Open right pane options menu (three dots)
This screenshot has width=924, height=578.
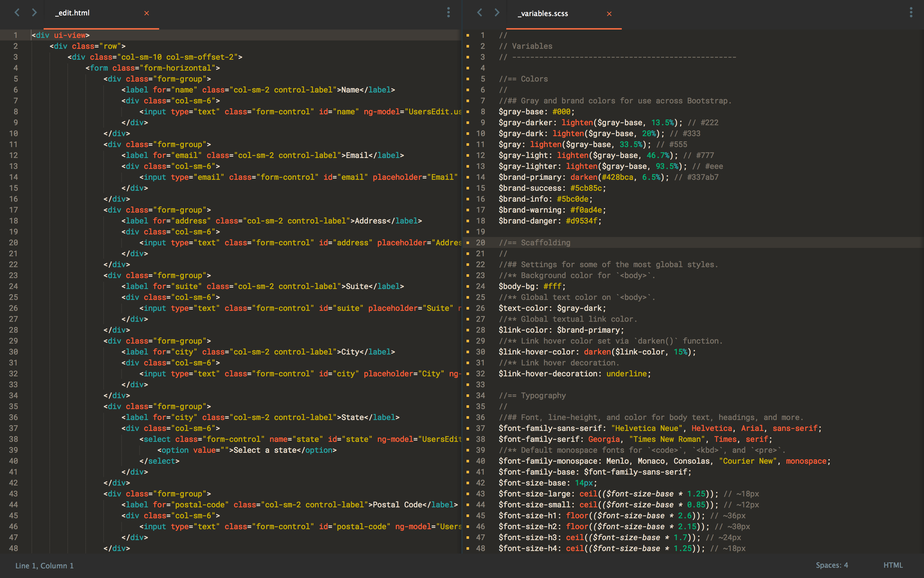click(911, 12)
